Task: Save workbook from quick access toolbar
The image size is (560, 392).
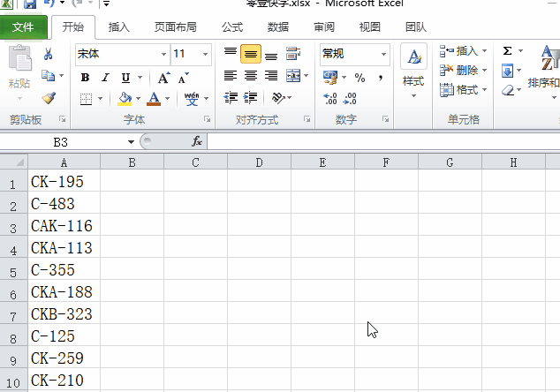Action: coord(30,4)
